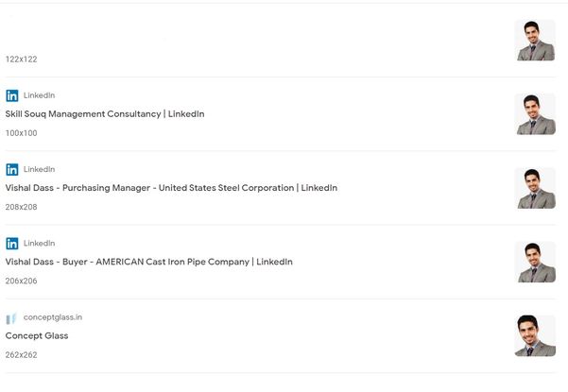Click the 262x262 size text
Viewport: 568px width, 392px height.
coord(21,355)
